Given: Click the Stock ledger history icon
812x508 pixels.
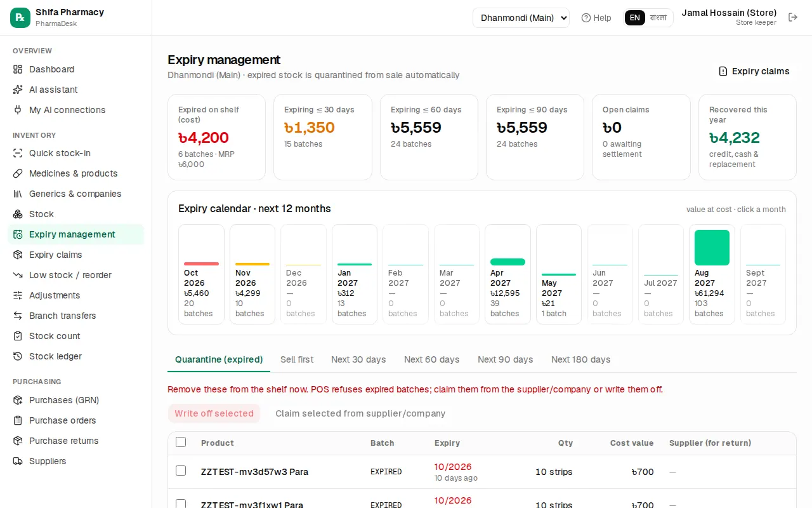Looking at the screenshot, I should coord(18,356).
